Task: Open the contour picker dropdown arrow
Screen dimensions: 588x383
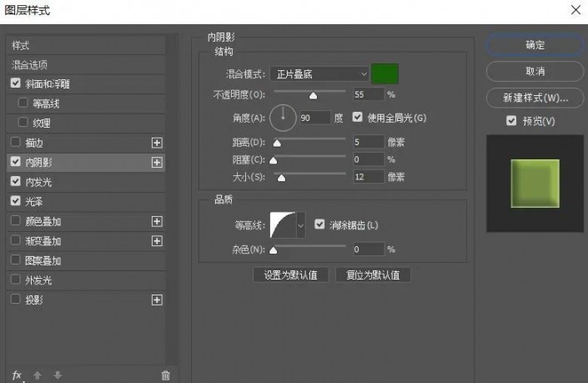Action: [301, 225]
